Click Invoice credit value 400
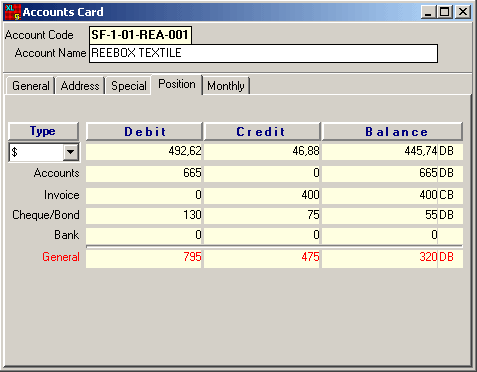 tap(262, 195)
